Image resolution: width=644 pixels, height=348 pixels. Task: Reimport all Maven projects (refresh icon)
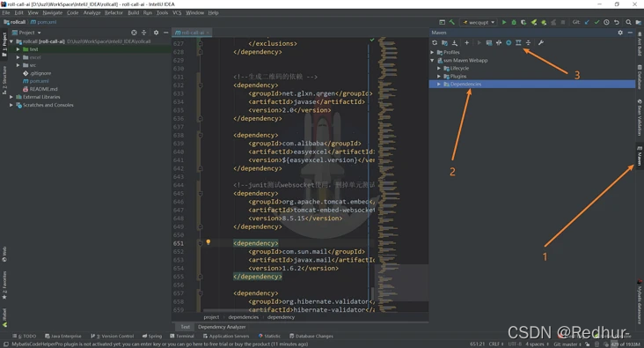tap(435, 43)
